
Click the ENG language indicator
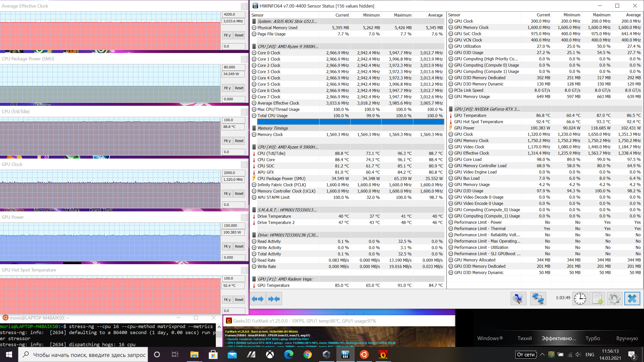click(x=590, y=355)
